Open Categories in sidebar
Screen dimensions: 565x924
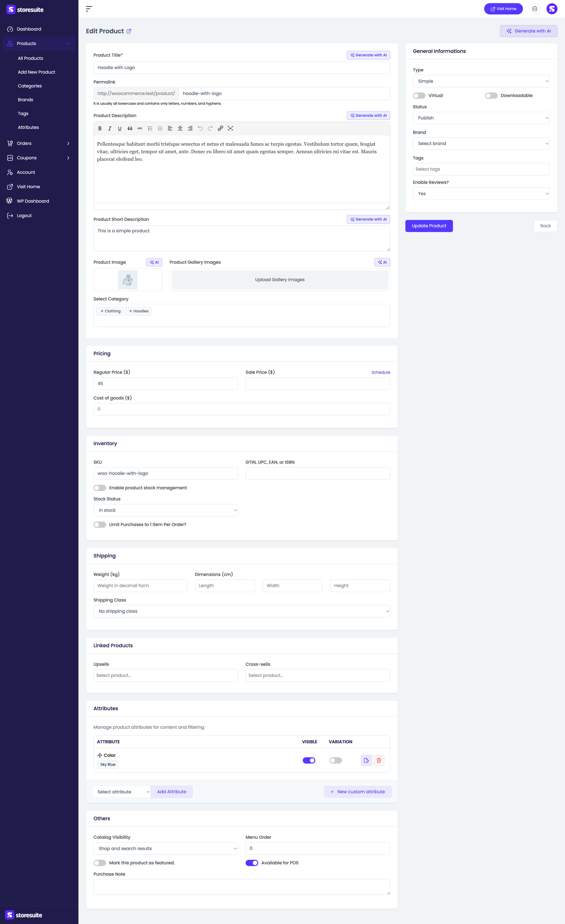click(x=30, y=86)
